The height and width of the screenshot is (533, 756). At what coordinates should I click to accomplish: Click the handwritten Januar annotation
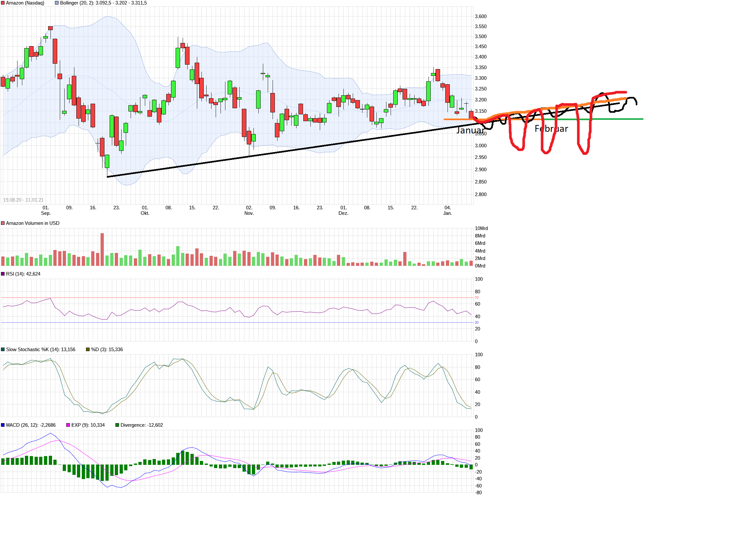[x=470, y=131]
